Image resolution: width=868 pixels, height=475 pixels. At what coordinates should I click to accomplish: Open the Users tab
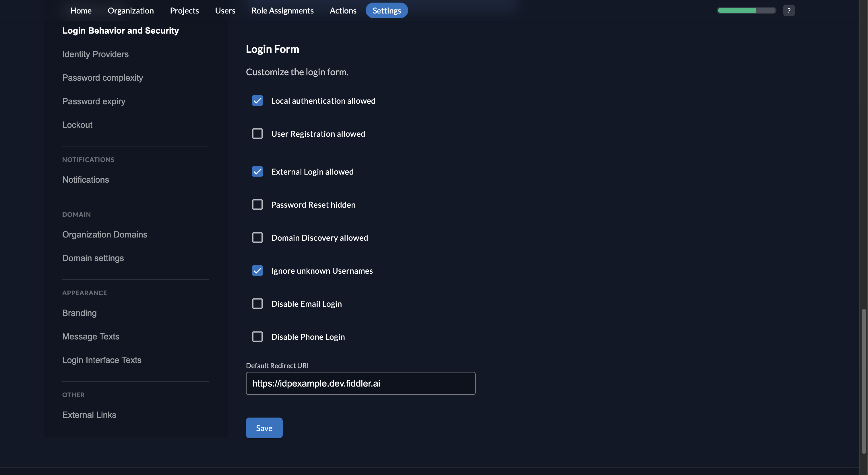tap(225, 10)
